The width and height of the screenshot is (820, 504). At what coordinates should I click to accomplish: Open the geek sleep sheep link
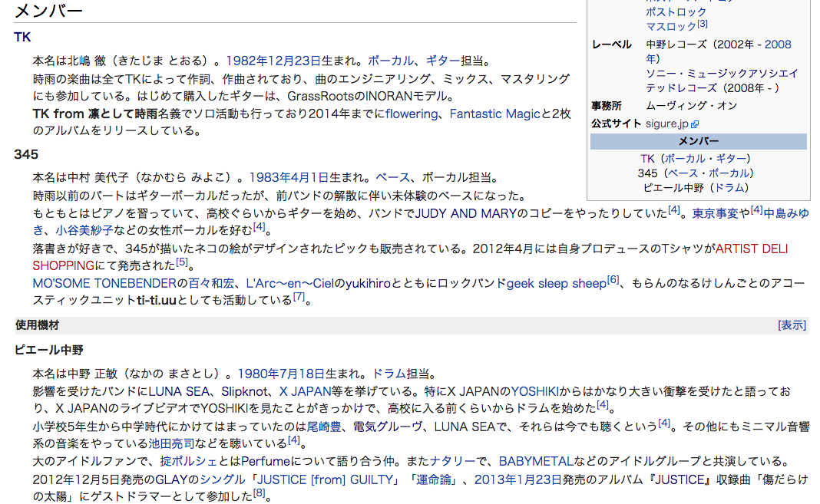point(557,284)
